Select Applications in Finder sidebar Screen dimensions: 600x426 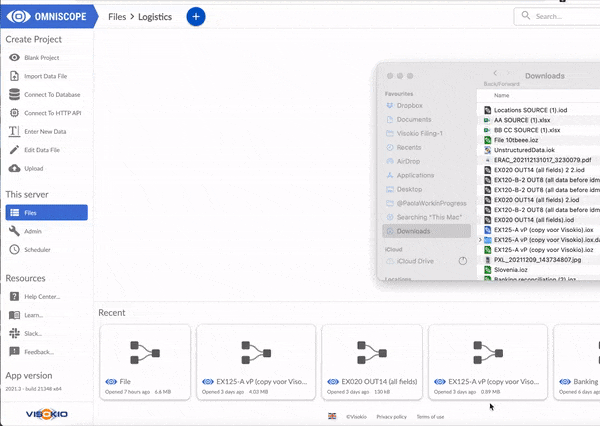(x=415, y=175)
